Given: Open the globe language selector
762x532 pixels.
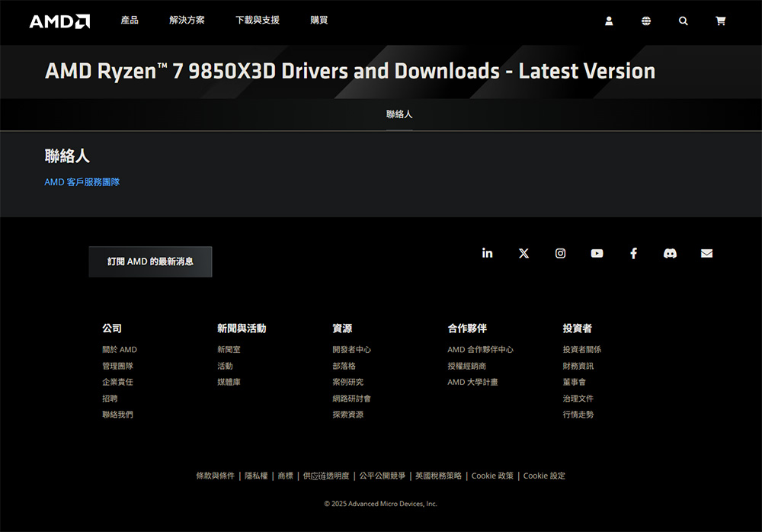Looking at the screenshot, I should click(x=646, y=21).
